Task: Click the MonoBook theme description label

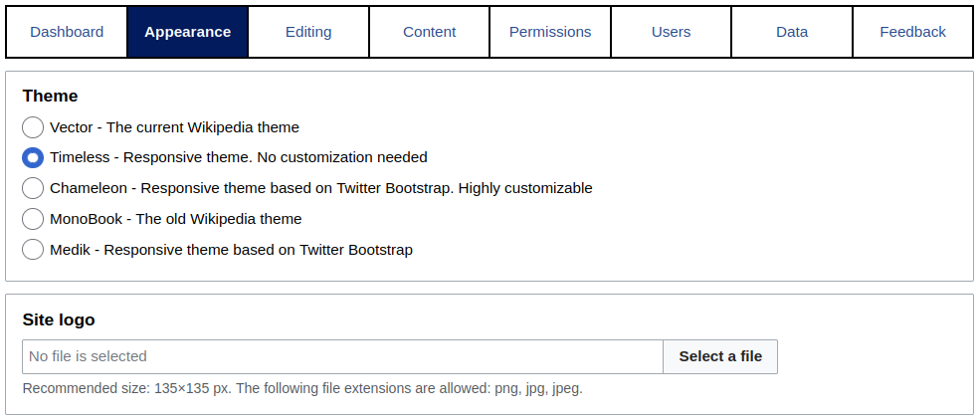Action: pos(176,219)
